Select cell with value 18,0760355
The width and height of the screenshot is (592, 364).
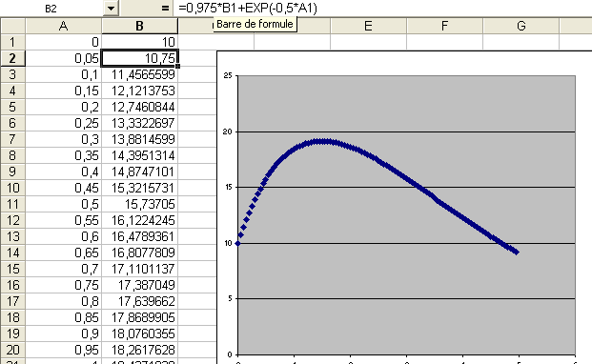[x=140, y=334]
